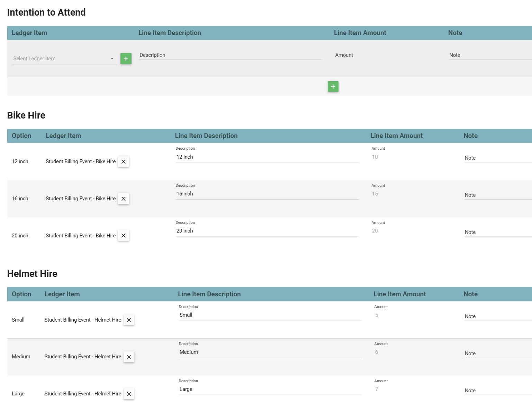Viewport: 532px width, 420px height.
Task: Click Intention to Attend Note field
Action: [490, 55]
